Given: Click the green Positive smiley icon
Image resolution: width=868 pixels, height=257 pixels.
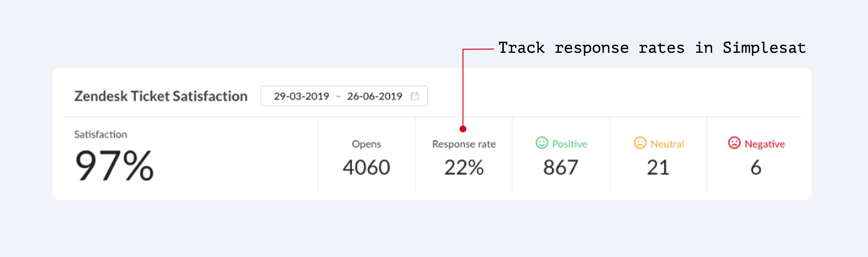Looking at the screenshot, I should pyautogui.click(x=542, y=143).
